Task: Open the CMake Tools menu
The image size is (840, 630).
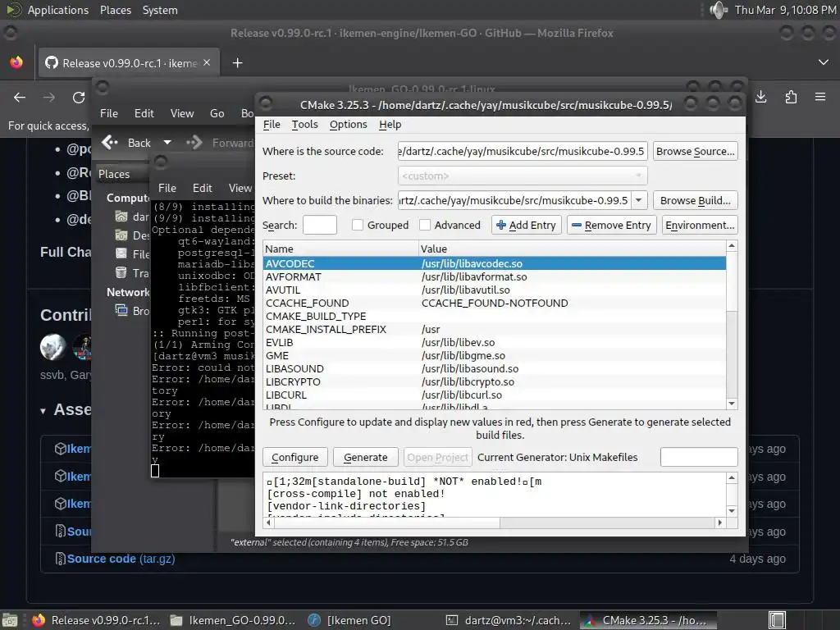Action: point(304,125)
